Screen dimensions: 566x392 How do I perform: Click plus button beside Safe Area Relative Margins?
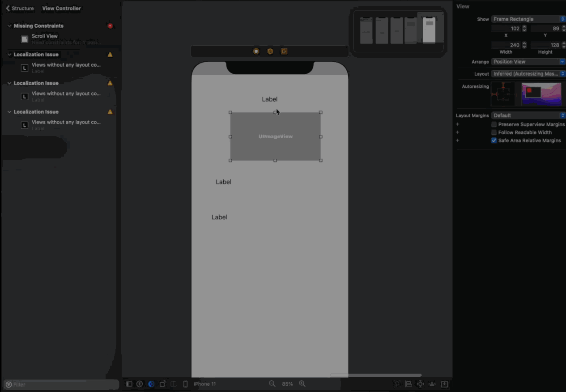click(458, 141)
